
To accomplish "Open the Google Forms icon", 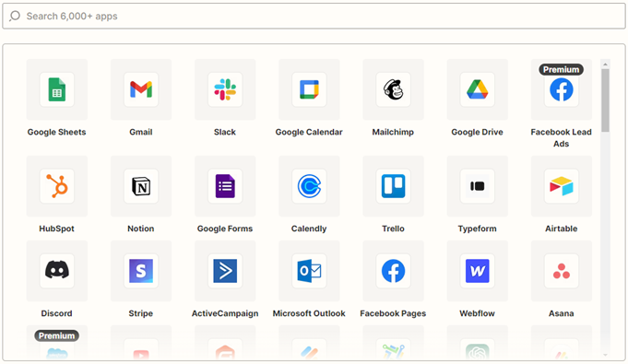I will 225,186.
